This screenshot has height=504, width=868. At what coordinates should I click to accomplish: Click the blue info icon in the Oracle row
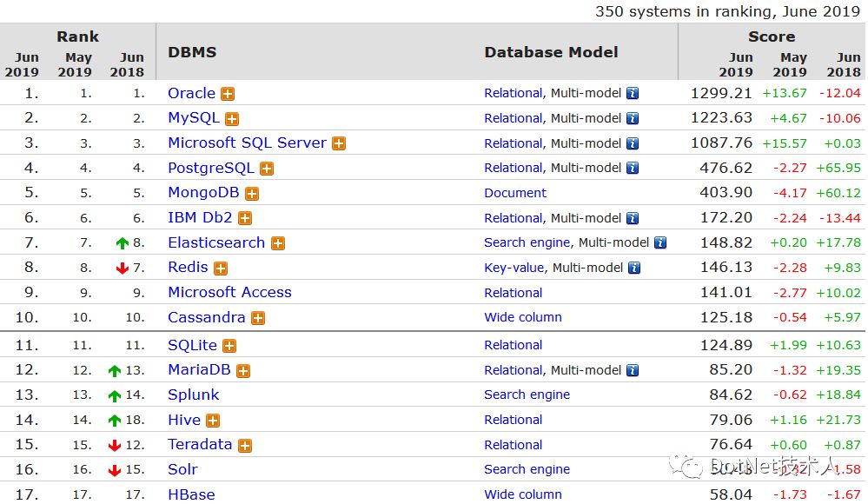point(633,93)
